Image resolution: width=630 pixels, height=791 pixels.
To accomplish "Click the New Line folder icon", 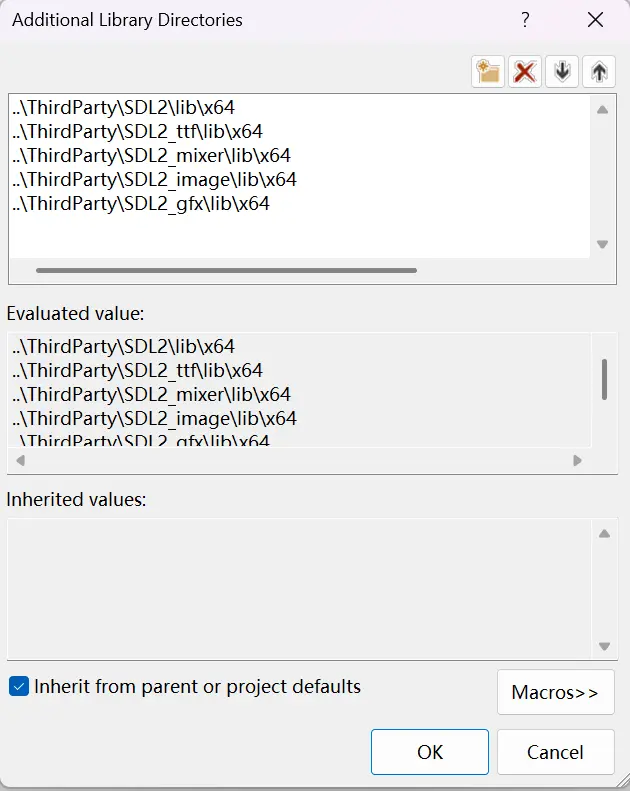I will click(x=488, y=71).
